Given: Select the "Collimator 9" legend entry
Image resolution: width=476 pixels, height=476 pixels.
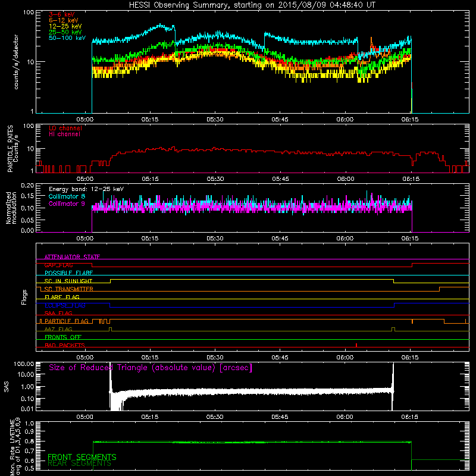Looking at the screenshot, I should point(67,203).
